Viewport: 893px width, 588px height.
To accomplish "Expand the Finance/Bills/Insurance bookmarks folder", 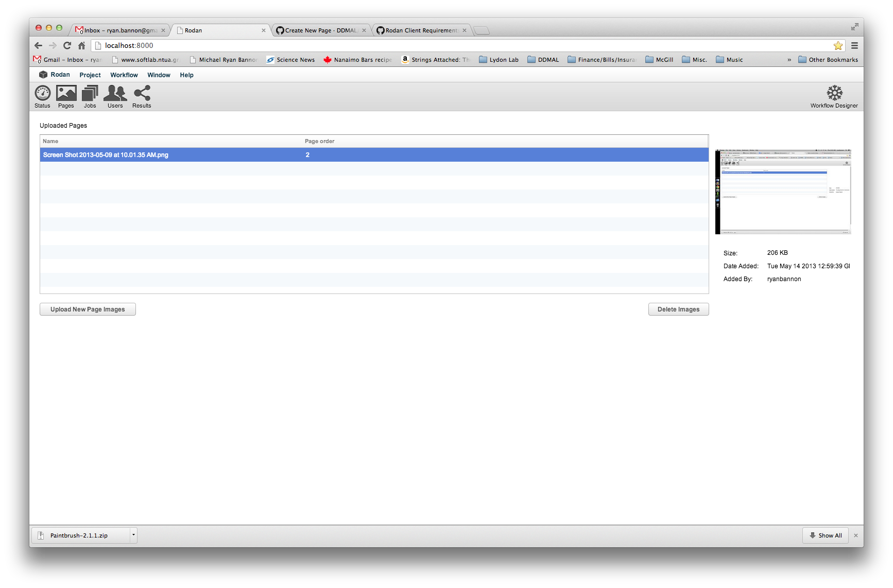I will pyautogui.click(x=602, y=60).
